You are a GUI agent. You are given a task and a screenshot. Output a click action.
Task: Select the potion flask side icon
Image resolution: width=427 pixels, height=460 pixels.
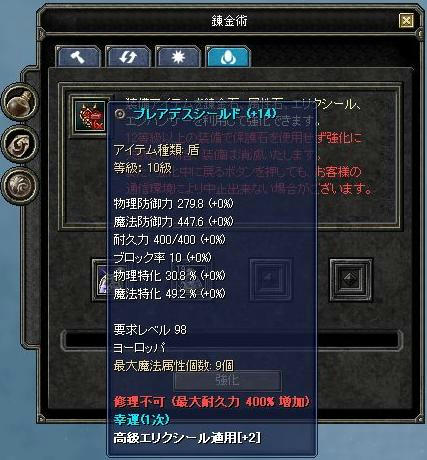21,101
